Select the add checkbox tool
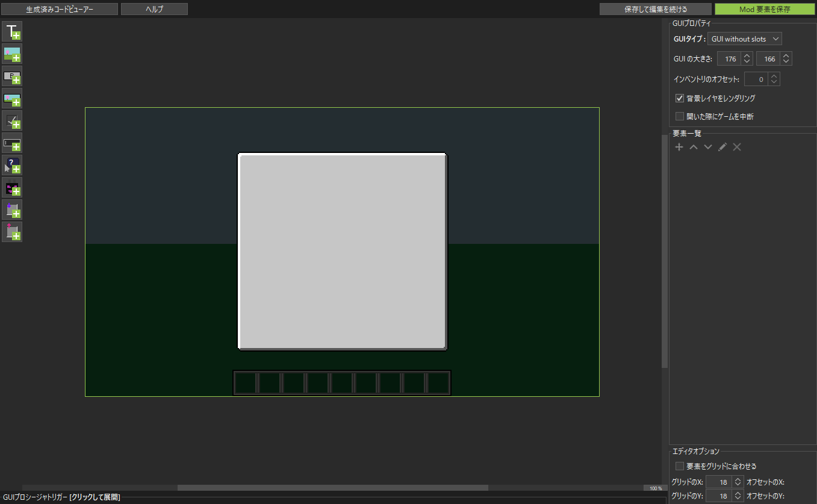The image size is (817, 504). (x=12, y=120)
